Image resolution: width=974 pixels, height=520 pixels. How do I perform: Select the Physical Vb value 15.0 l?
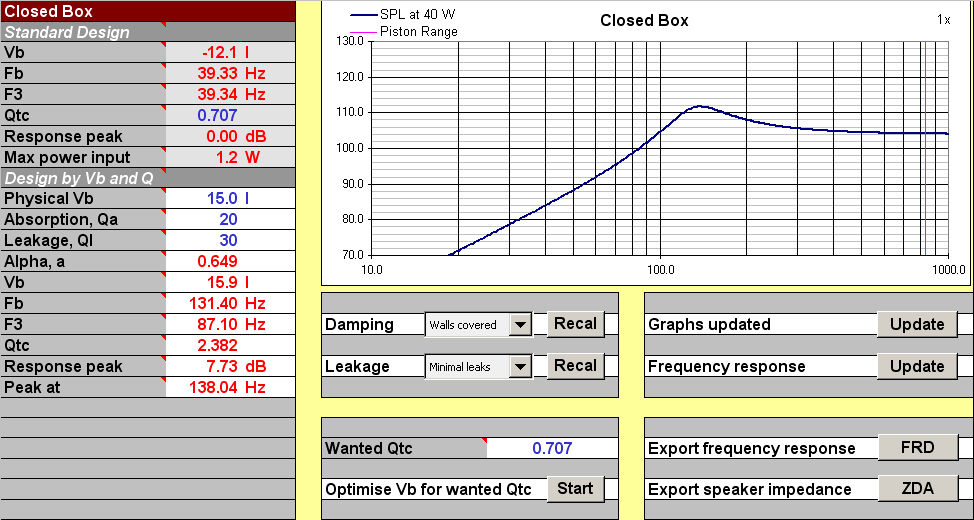click(230, 199)
